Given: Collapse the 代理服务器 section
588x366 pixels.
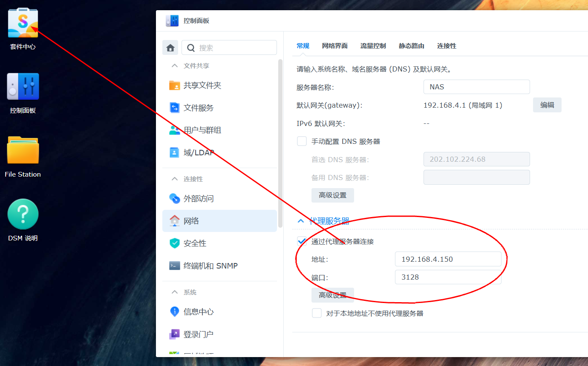Looking at the screenshot, I should (x=301, y=221).
